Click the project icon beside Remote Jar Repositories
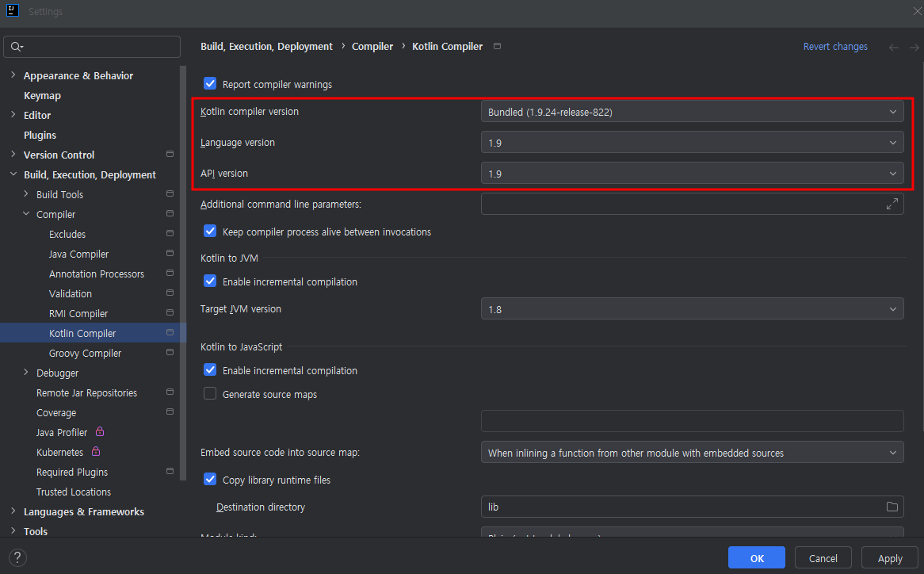Viewport: 924px width, 574px height. point(170,392)
